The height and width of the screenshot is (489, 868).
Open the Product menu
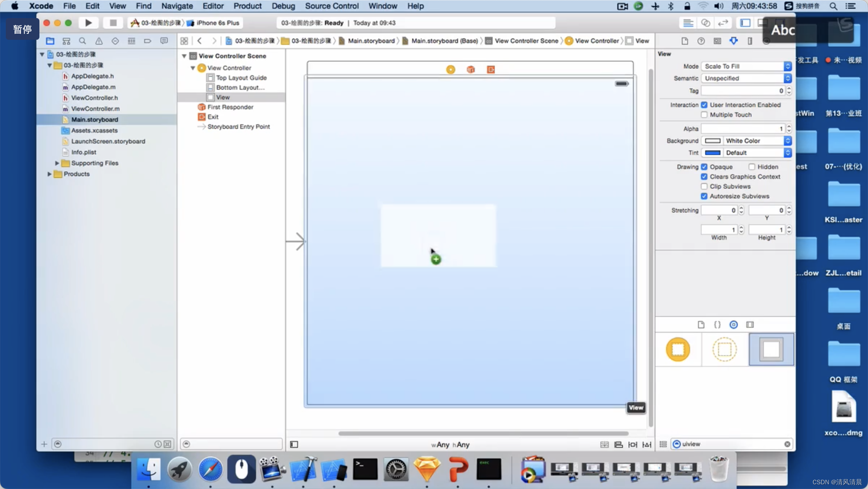[x=247, y=6]
